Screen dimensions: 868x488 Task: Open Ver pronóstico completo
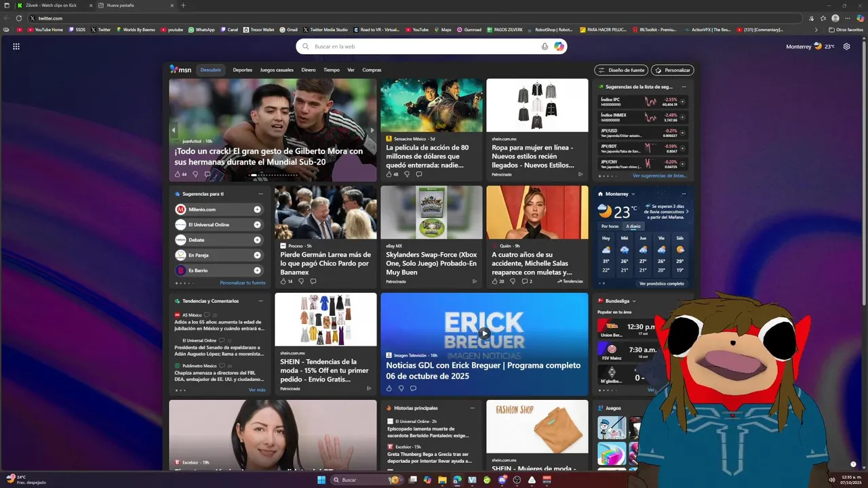pyautogui.click(x=661, y=283)
